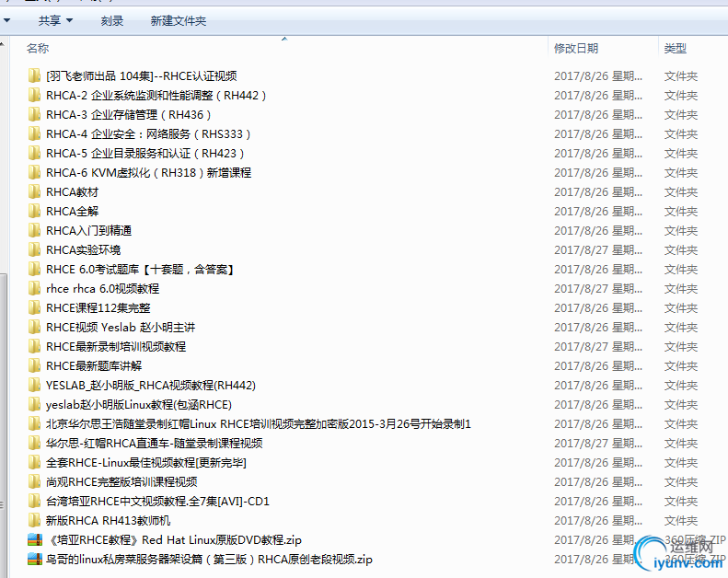Select folder icon of 北京华尔思王浩随堂录制红帽Linux
The width and height of the screenshot is (728, 578).
click(x=34, y=424)
